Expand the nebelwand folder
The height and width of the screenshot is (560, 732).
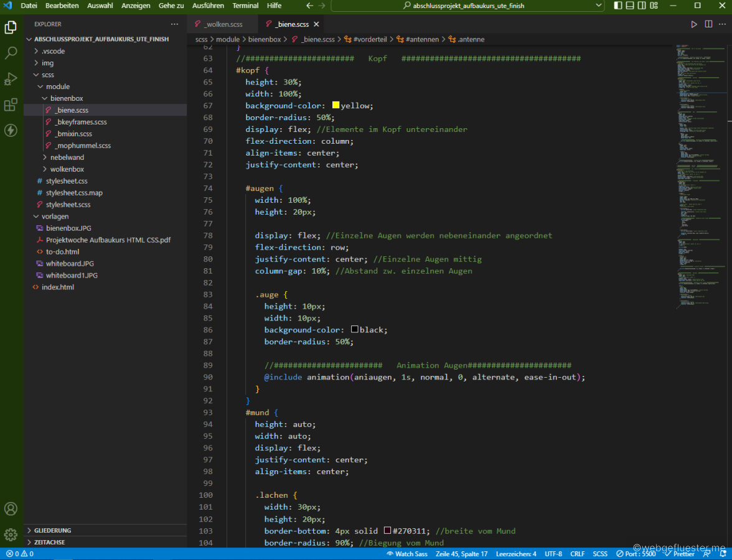click(x=67, y=157)
